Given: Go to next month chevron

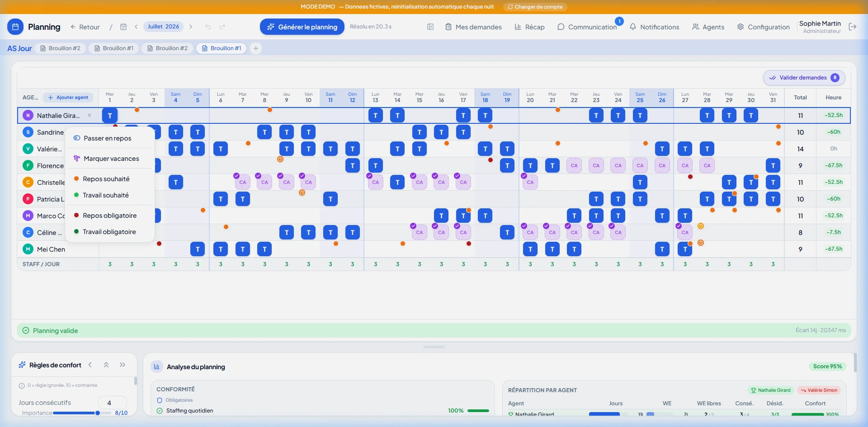Looking at the screenshot, I should [x=191, y=27].
